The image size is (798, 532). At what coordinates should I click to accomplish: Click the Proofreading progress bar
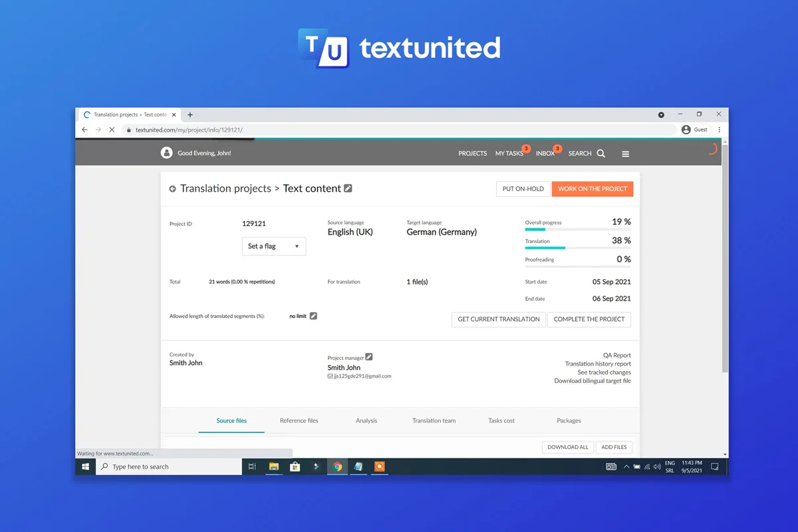(x=578, y=267)
